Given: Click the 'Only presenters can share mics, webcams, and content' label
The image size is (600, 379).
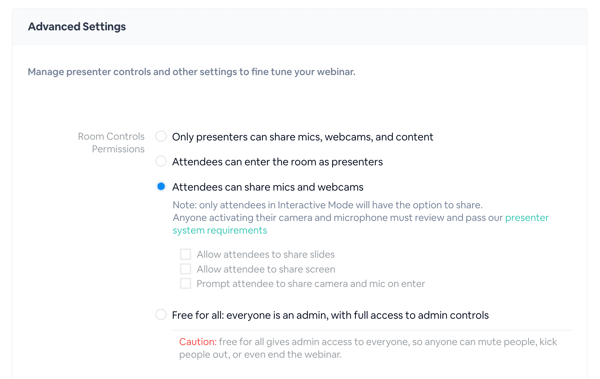Looking at the screenshot, I should click(x=302, y=137).
